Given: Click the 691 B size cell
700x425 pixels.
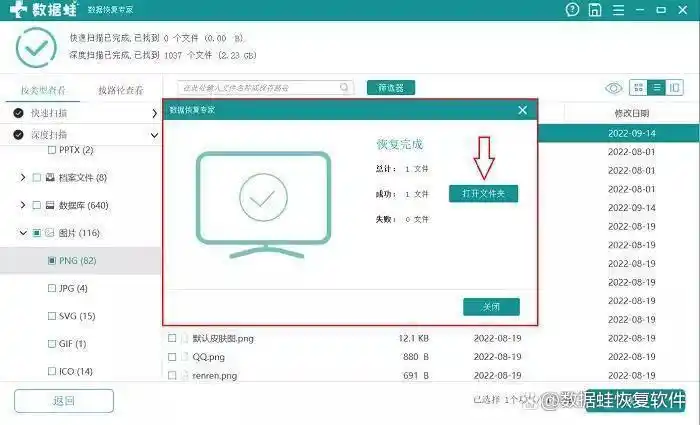Looking at the screenshot, I should (x=416, y=376).
